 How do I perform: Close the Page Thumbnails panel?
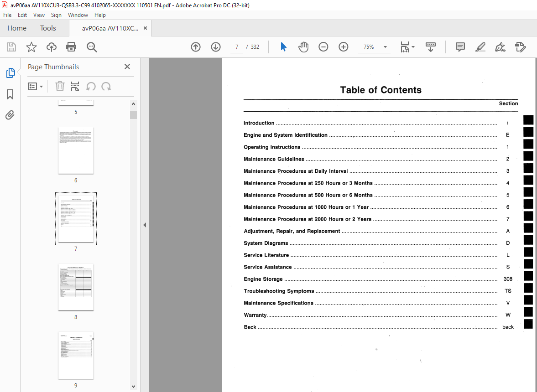coord(127,67)
